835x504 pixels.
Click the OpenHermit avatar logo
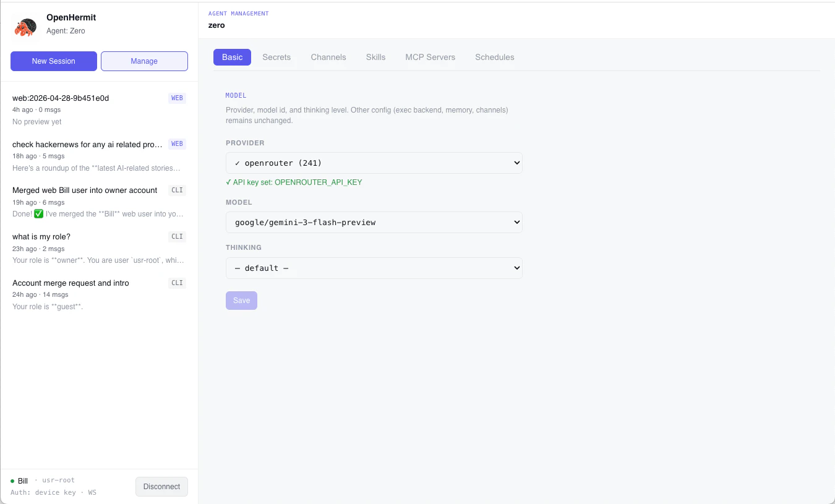click(25, 27)
